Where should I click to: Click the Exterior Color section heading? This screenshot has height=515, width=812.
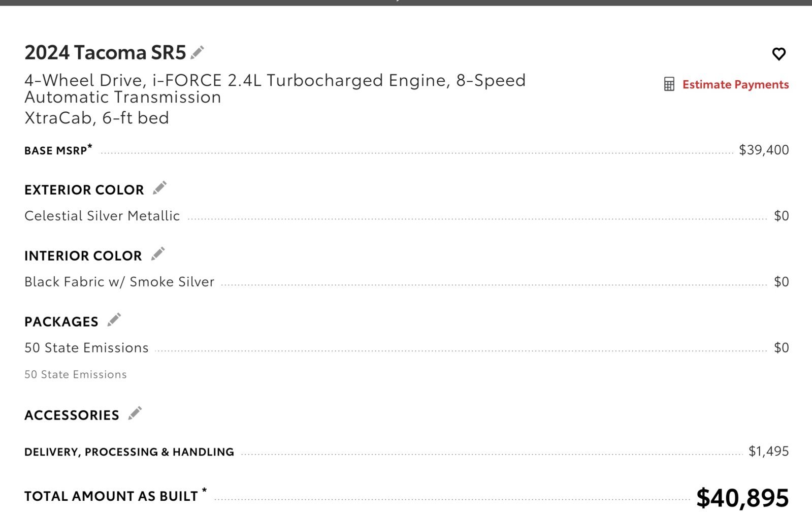pos(84,190)
